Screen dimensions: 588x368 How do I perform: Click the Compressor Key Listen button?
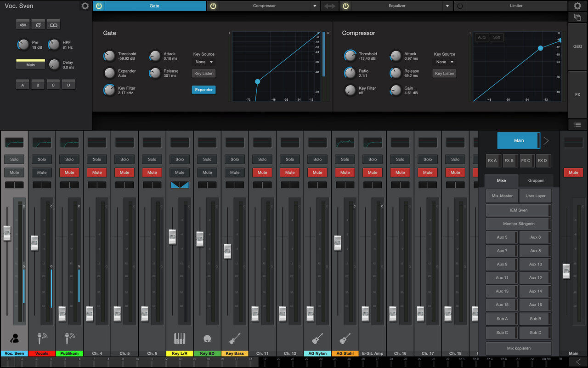click(x=445, y=74)
